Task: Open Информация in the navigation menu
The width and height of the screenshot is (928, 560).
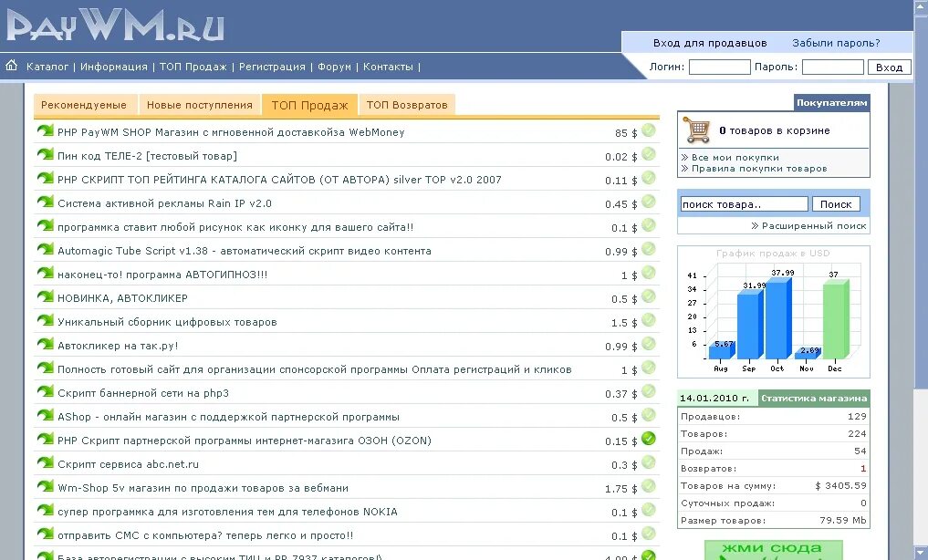Action: click(114, 67)
